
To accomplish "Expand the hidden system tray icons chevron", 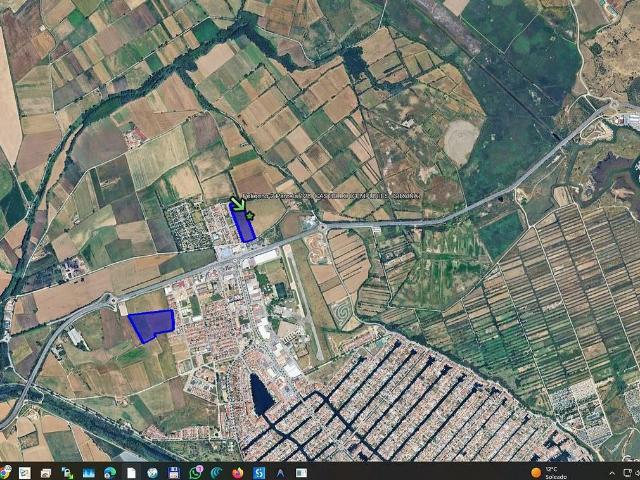I will [612, 473].
